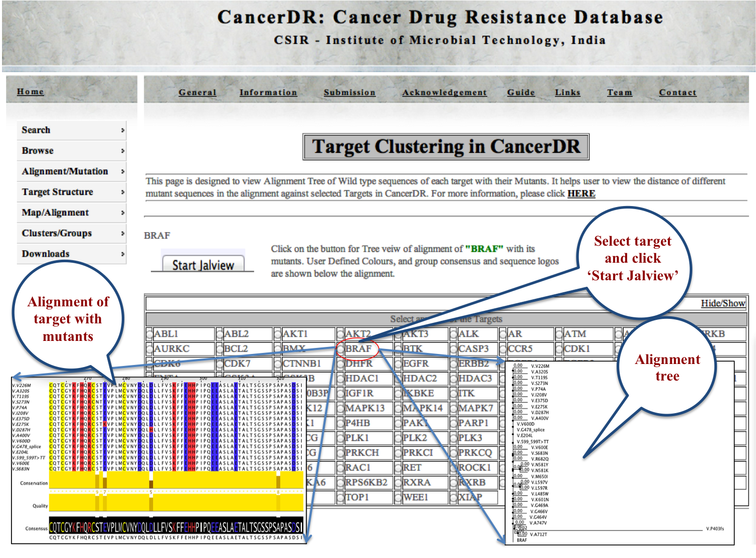The width and height of the screenshot is (756, 558).
Task: Go to the Home page
Action: point(30,92)
